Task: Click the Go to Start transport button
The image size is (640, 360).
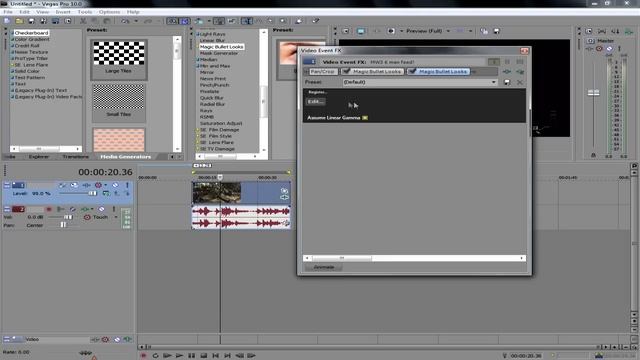Action: (x=216, y=356)
